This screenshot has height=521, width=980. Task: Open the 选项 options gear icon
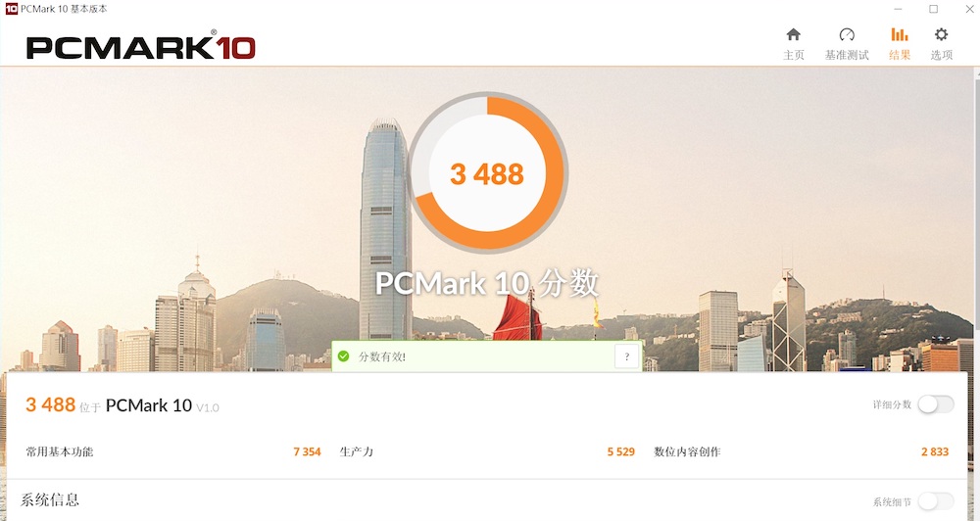tap(941, 34)
